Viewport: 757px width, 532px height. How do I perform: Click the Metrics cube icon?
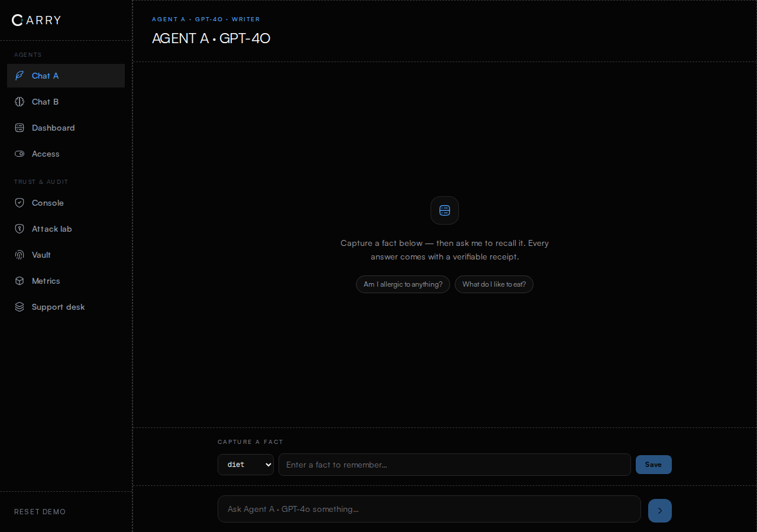click(20, 281)
